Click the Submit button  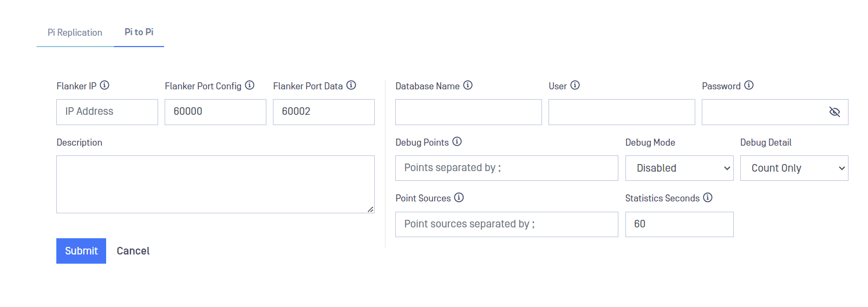(81, 251)
